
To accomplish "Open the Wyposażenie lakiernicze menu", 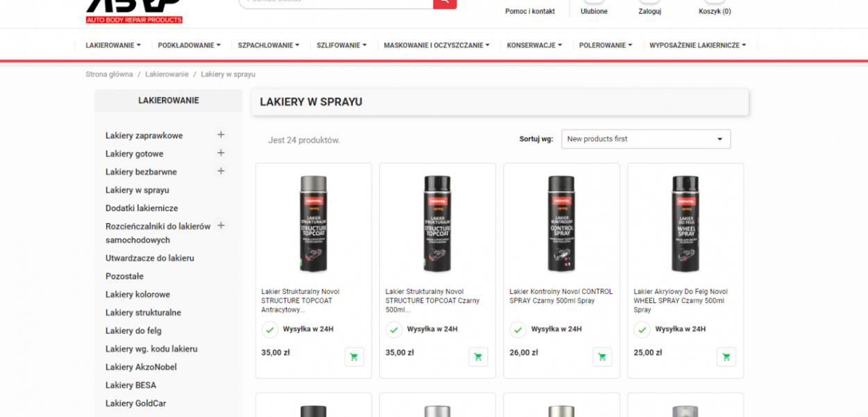I will (698, 45).
